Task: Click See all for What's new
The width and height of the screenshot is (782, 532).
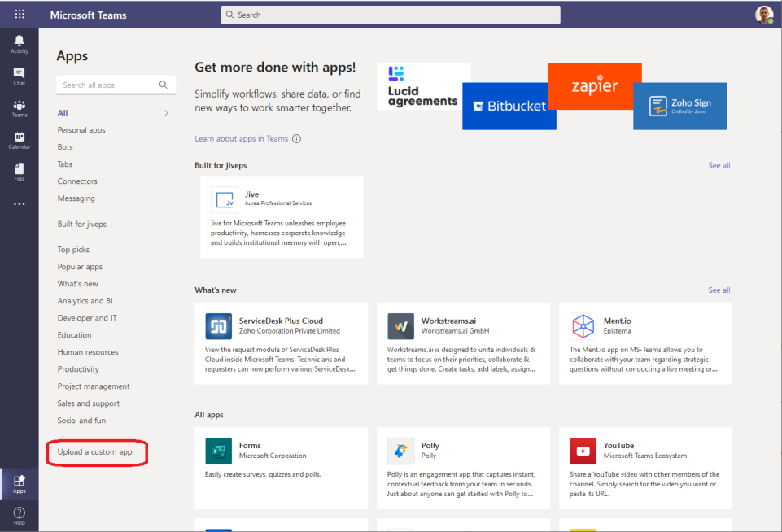Action: [719, 290]
